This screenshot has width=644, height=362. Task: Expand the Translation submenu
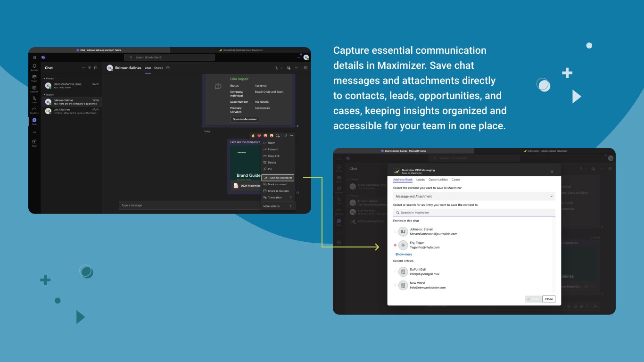tap(278, 197)
